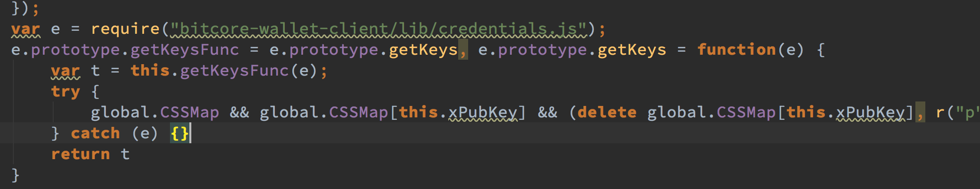Image resolution: width=980 pixels, height=189 pixels.
Task: Click the highlighted comma after first getKeys
Action: [x=463, y=50]
